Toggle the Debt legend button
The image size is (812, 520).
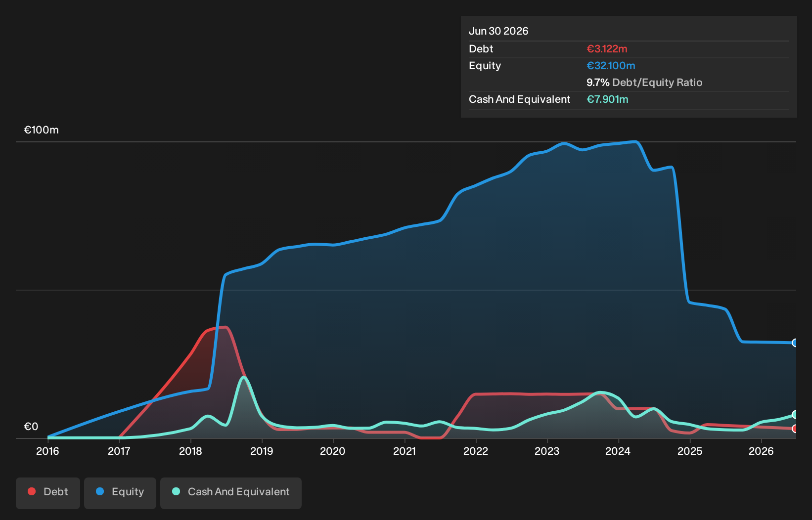pos(48,493)
